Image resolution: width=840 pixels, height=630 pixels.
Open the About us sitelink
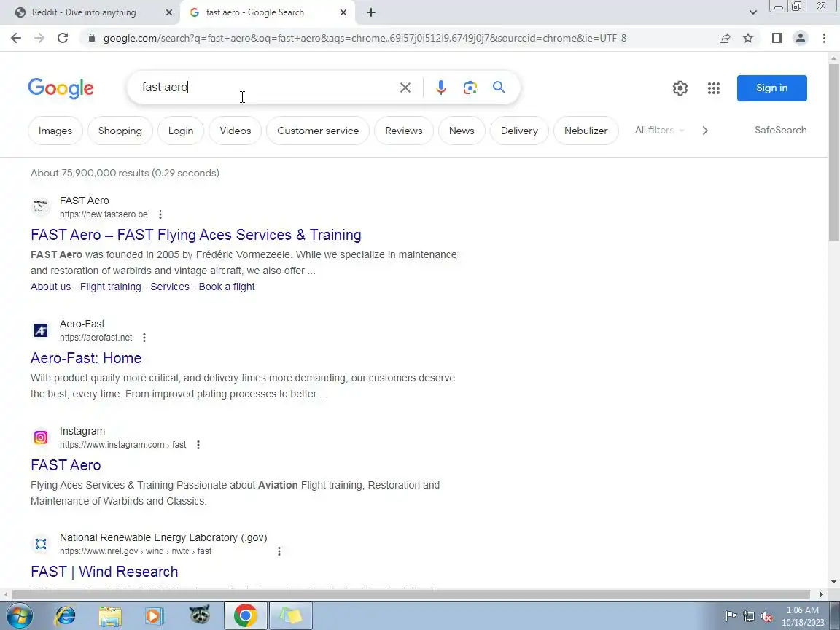tap(50, 287)
